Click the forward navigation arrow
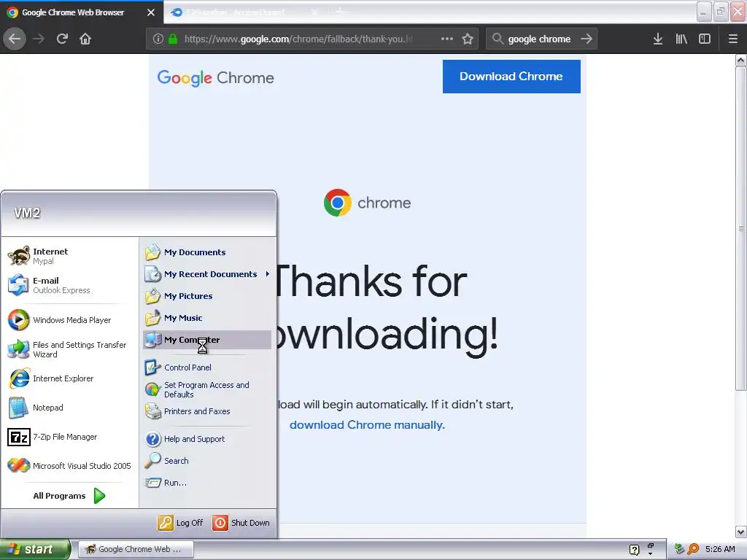 coord(39,39)
